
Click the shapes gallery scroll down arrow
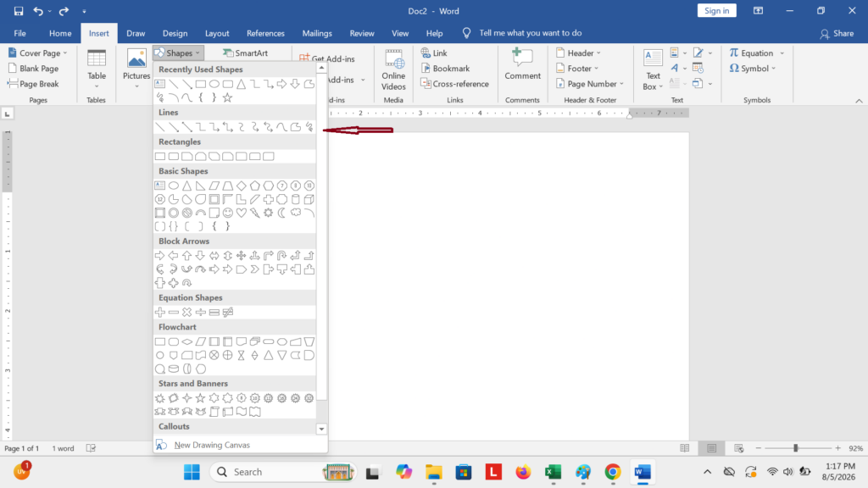tap(321, 429)
